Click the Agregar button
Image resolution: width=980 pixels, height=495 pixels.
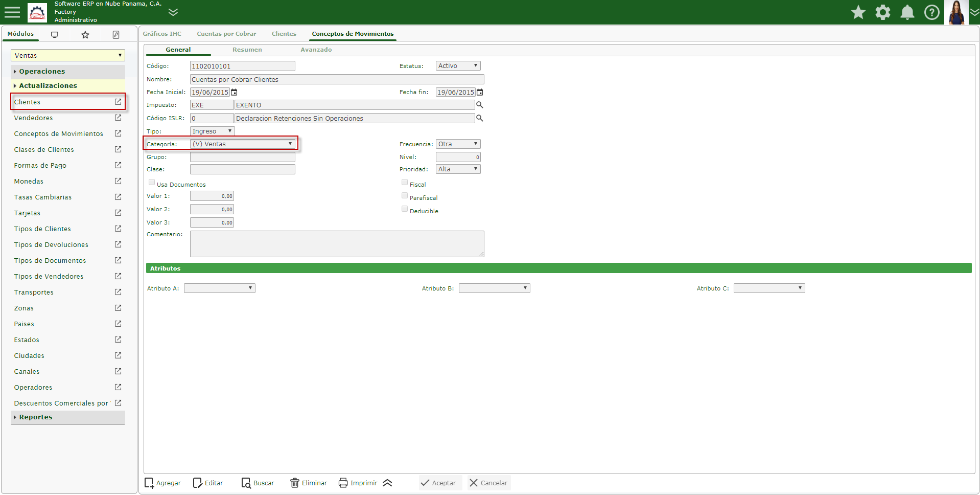click(x=163, y=483)
